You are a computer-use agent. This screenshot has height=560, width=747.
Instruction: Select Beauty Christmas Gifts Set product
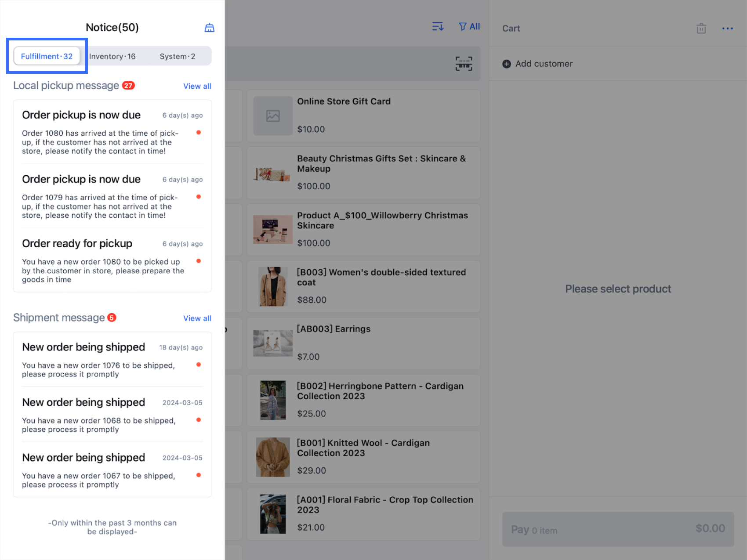click(363, 173)
